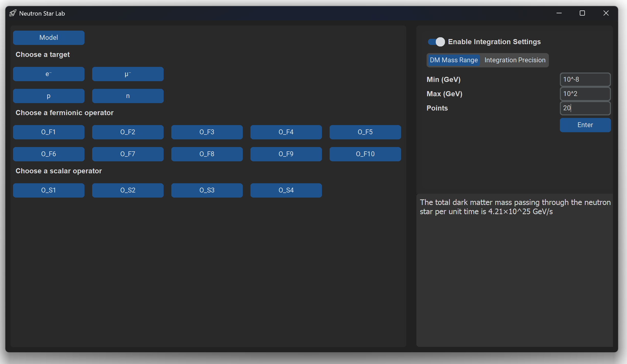Screen dimensions: 627x364
Task: Select the O_F8 fermionic operator
Action: [x=207, y=154]
